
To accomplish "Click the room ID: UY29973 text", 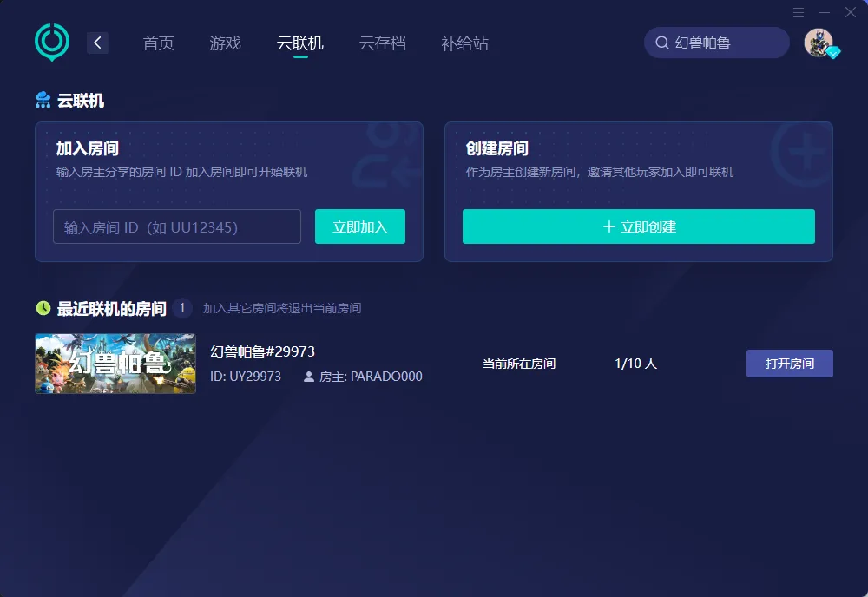I will 246,377.
